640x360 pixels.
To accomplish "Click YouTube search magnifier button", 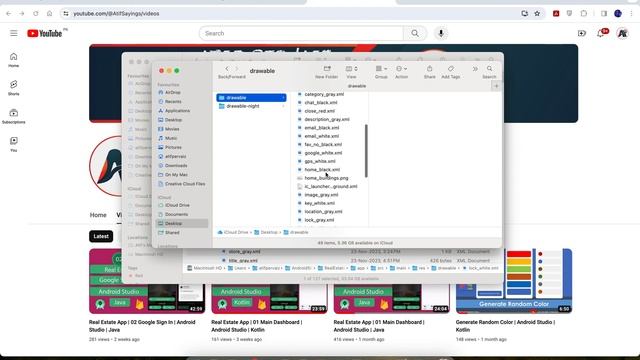I will (x=415, y=33).
